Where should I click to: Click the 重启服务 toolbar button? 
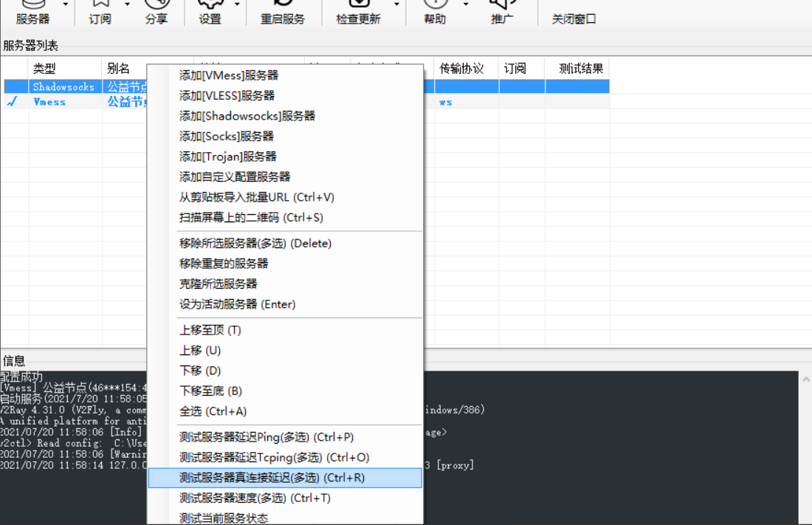coord(283,13)
